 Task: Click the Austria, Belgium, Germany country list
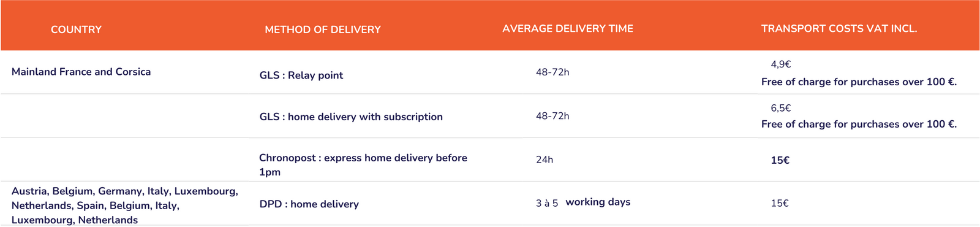click(125, 206)
